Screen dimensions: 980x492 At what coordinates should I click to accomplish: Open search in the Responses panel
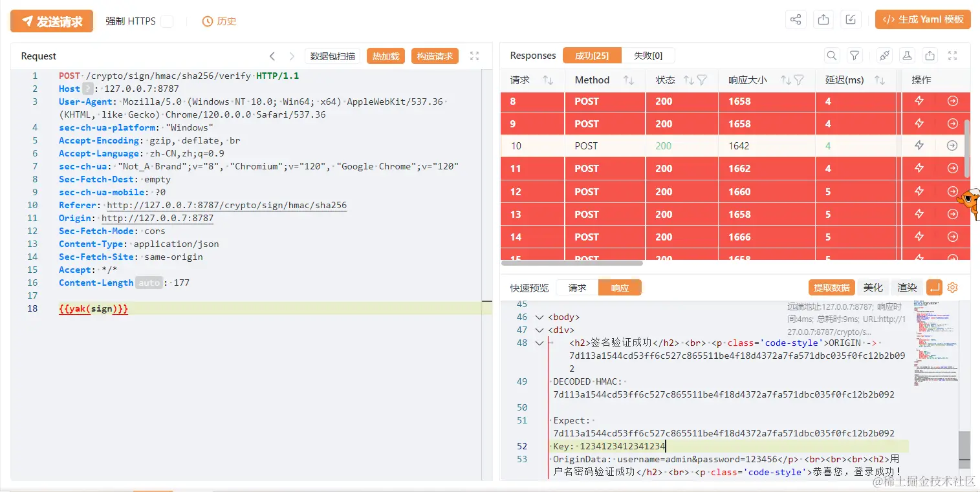tap(833, 56)
